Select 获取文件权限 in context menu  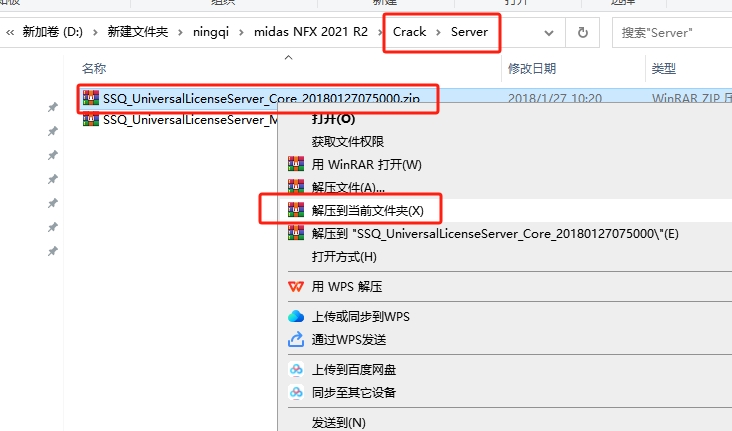pyautogui.click(x=348, y=141)
